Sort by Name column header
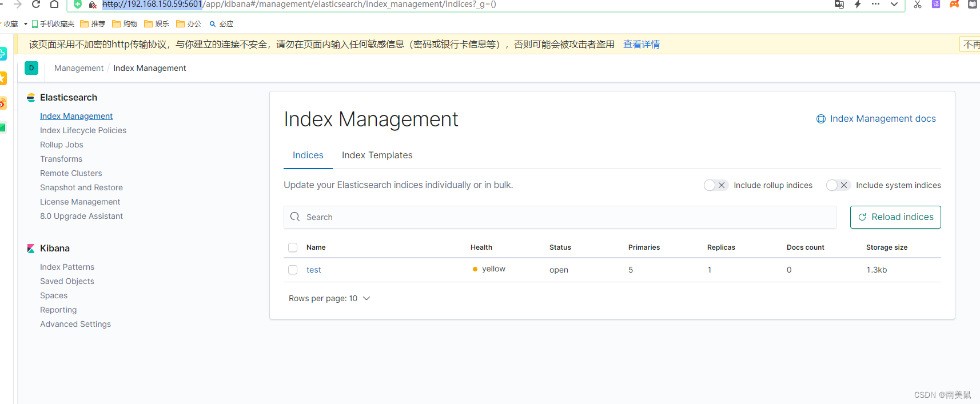 pyautogui.click(x=316, y=247)
